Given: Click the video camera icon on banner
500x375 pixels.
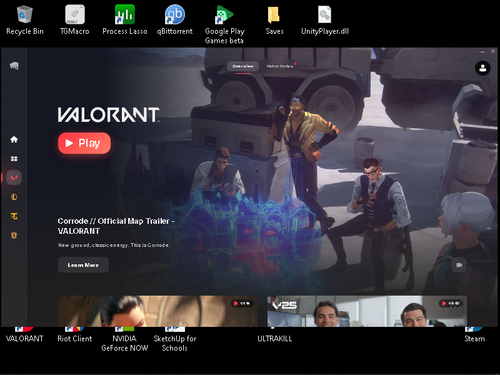Looking at the screenshot, I should (x=459, y=265).
